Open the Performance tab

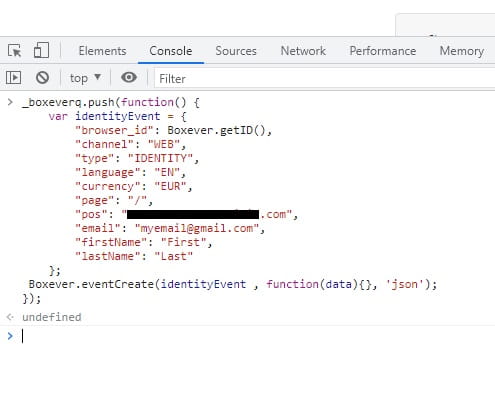pos(383,51)
